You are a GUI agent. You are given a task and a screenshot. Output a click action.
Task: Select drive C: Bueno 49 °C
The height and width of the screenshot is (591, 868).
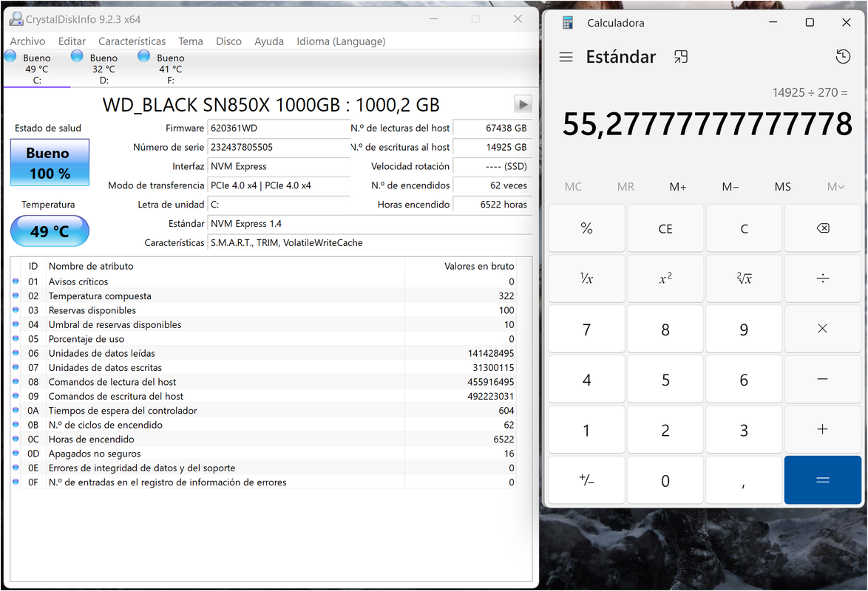click(36, 69)
